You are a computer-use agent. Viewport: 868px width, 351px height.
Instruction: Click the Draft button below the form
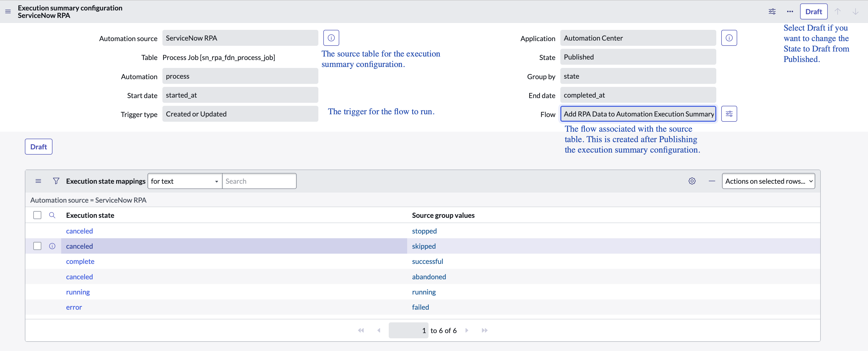38,147
